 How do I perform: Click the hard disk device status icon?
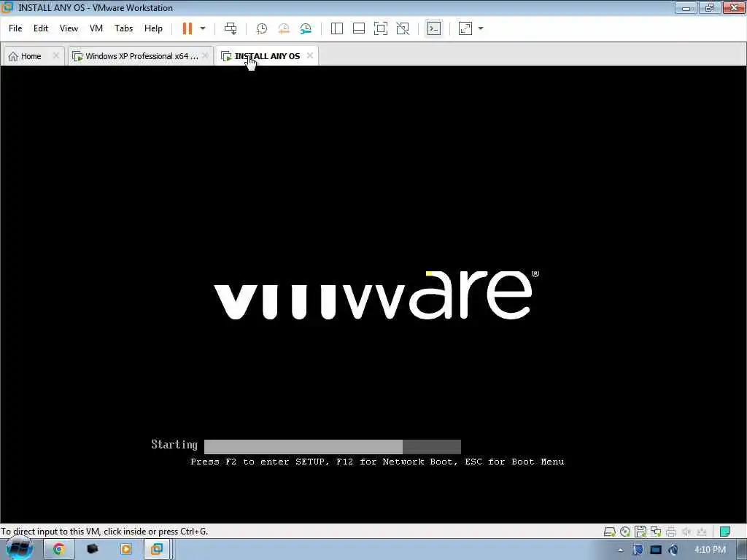609,532
